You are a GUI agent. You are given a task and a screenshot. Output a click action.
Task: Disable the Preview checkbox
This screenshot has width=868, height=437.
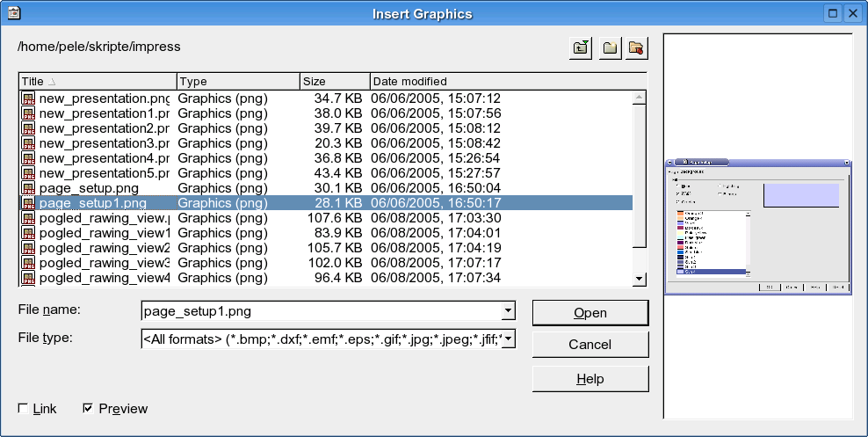(88, 408)
